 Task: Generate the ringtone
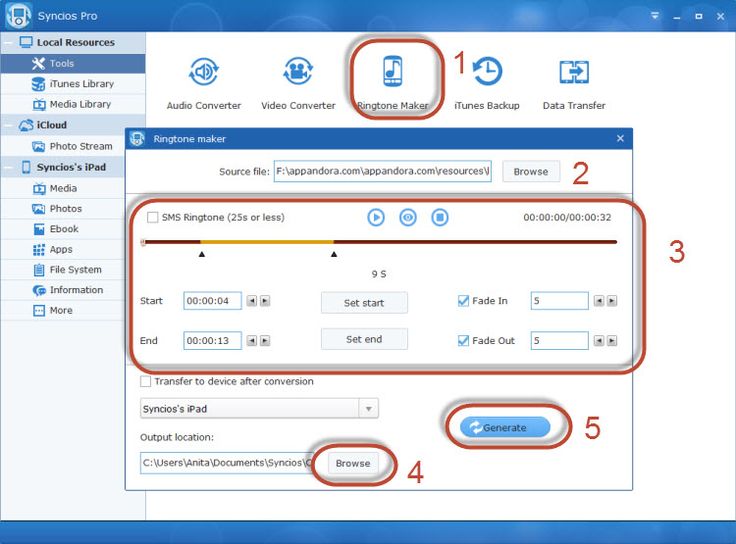tap(505, 428)
